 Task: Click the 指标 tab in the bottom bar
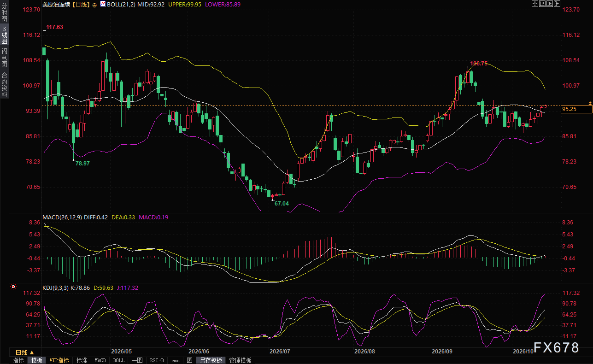[18, 360]
